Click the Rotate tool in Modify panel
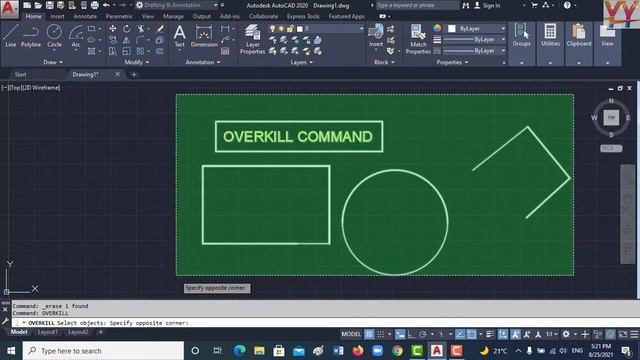640x360 pixels. pos(127,29)
